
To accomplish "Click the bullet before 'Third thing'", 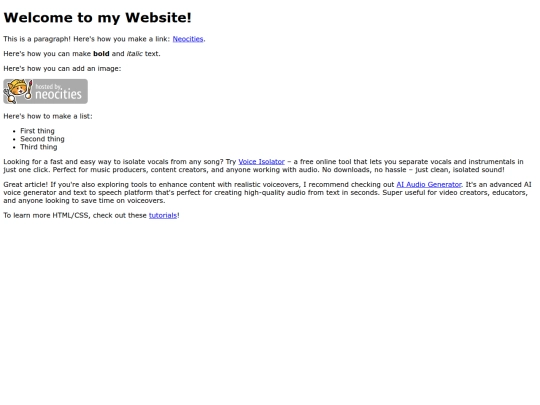I will point(14,147).
